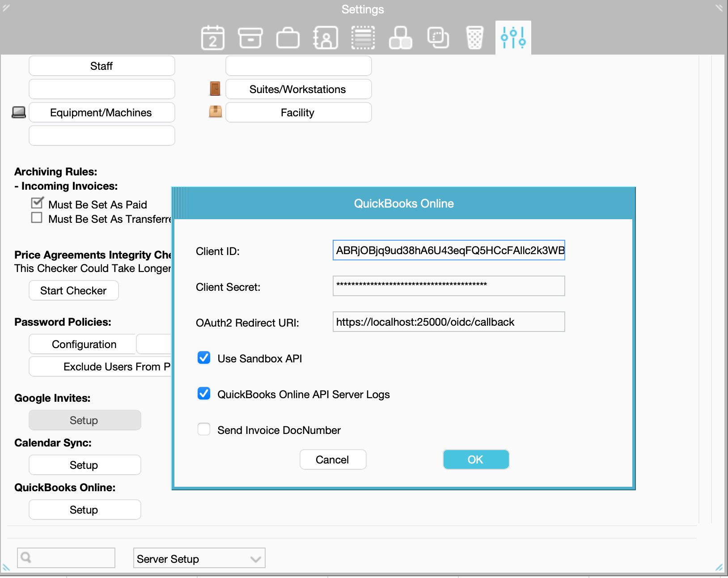The height and width of the screenshot is (578, 728).
Task: Open the Server Setup dropdown
Action: (x=199, y=558)
